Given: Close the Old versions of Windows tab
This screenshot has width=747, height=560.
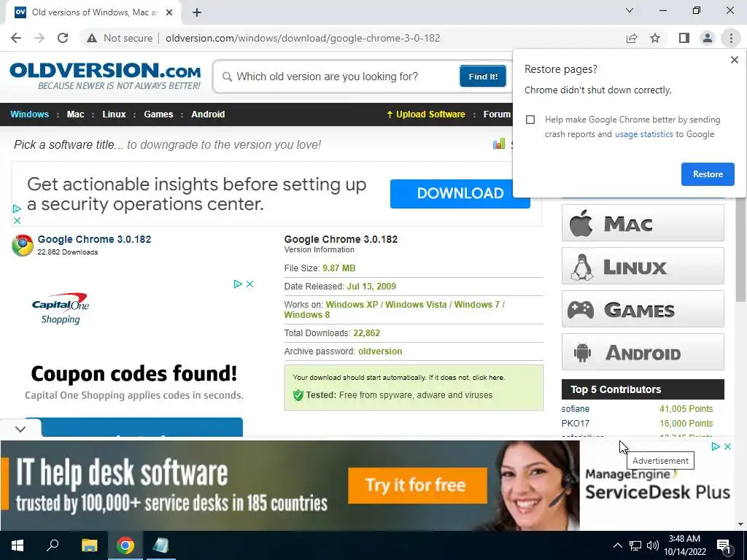Looking at the screenshot, I should [x=169, y=13].
